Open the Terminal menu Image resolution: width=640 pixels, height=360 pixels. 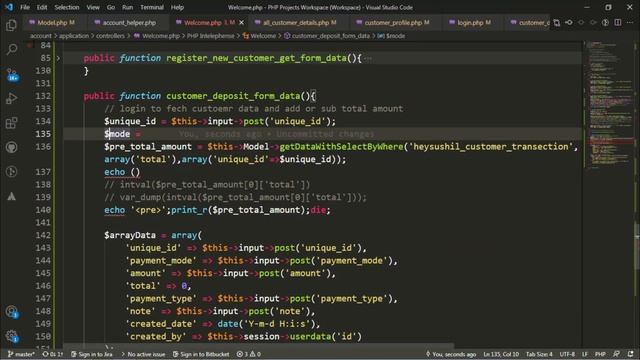[x=152, y=7]
